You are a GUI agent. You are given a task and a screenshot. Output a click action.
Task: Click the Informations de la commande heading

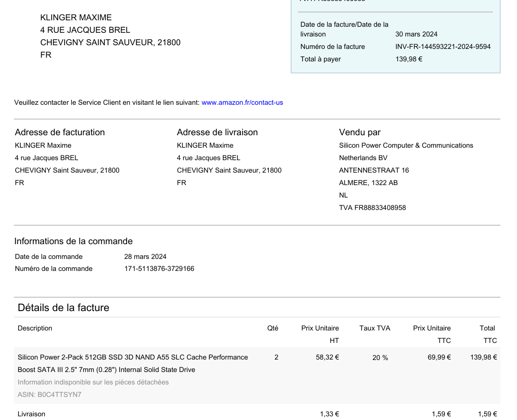pyautogui.click(x=73, y=241)
